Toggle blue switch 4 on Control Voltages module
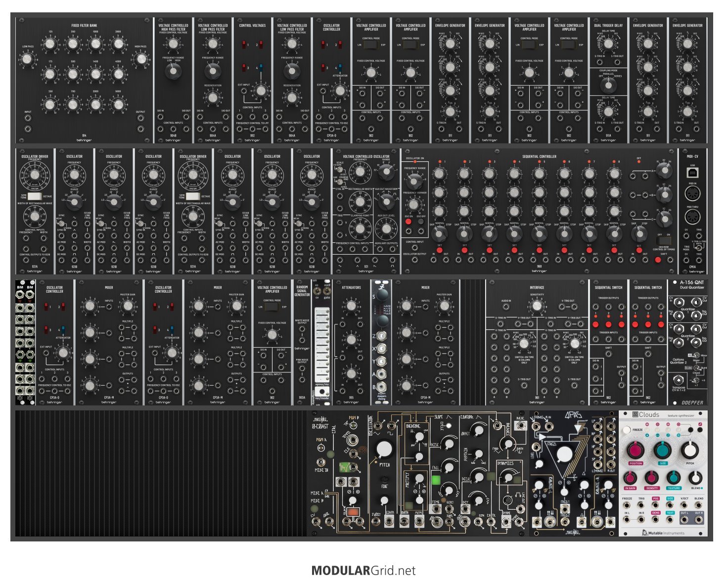728x581 pixels. coord(261,67)
